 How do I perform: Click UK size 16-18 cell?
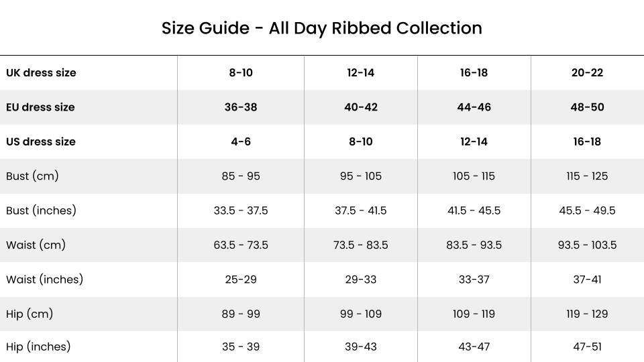click(x=474, y=72)
